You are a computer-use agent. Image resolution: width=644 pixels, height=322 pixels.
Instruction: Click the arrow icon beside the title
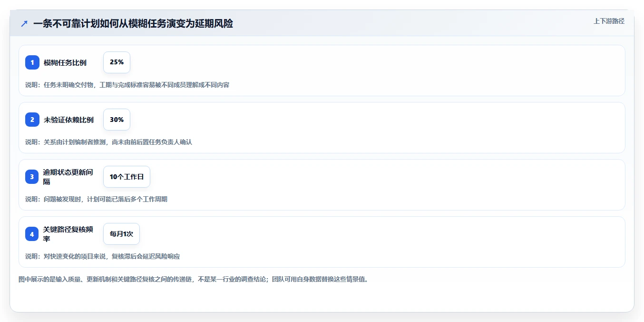click(24, 24)
